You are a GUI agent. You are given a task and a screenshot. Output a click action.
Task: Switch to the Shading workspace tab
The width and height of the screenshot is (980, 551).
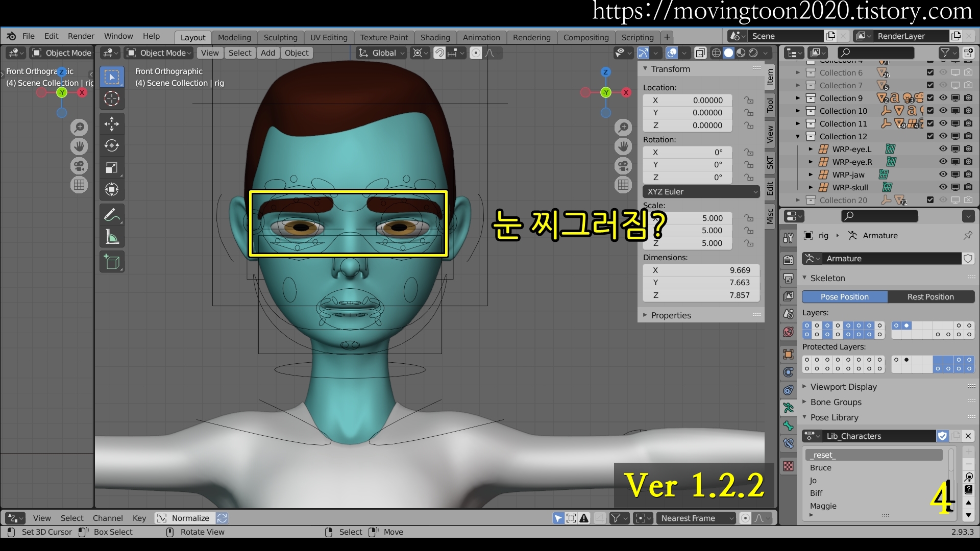pos(435,37)
